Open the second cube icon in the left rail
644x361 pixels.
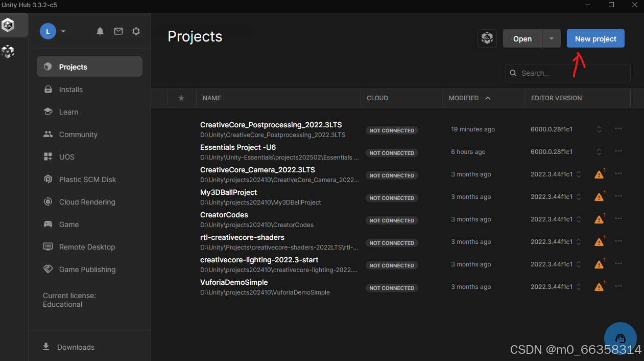click(8, 51)
